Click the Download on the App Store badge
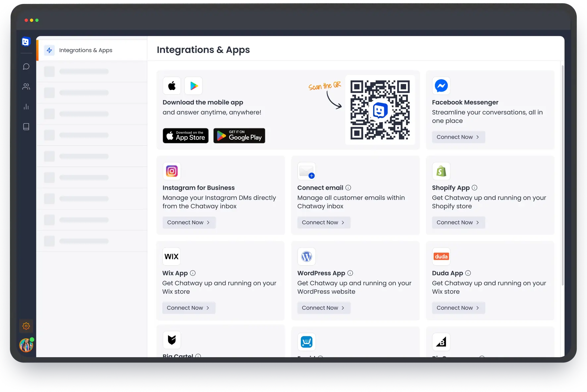Screen dimensions: 587x392 pos(186,136)
